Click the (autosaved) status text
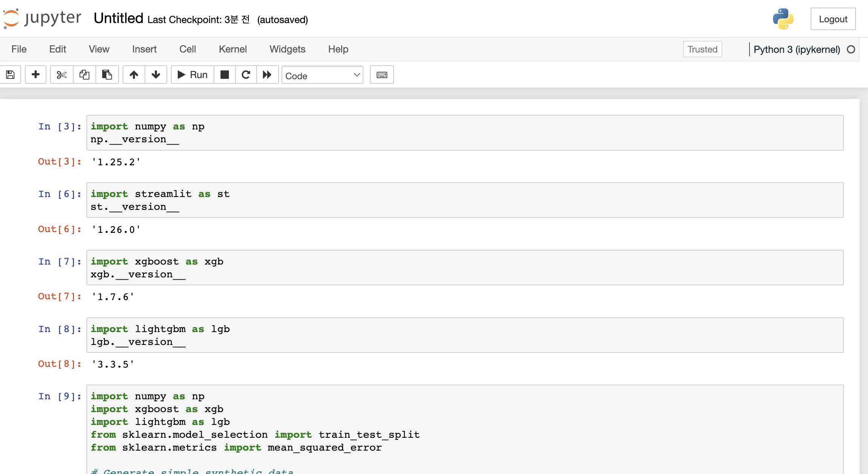 283,20
